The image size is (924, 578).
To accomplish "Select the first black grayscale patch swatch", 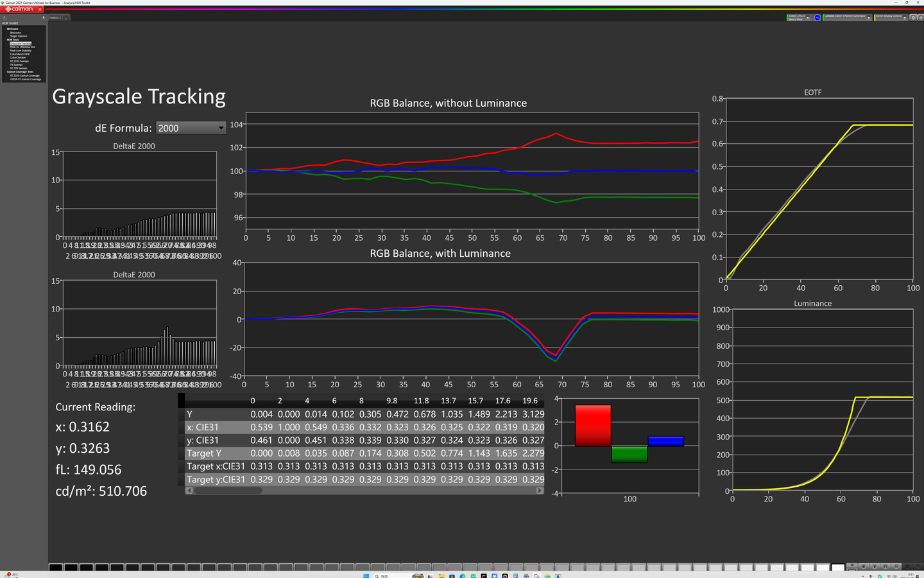I will [x=56, y=568].
